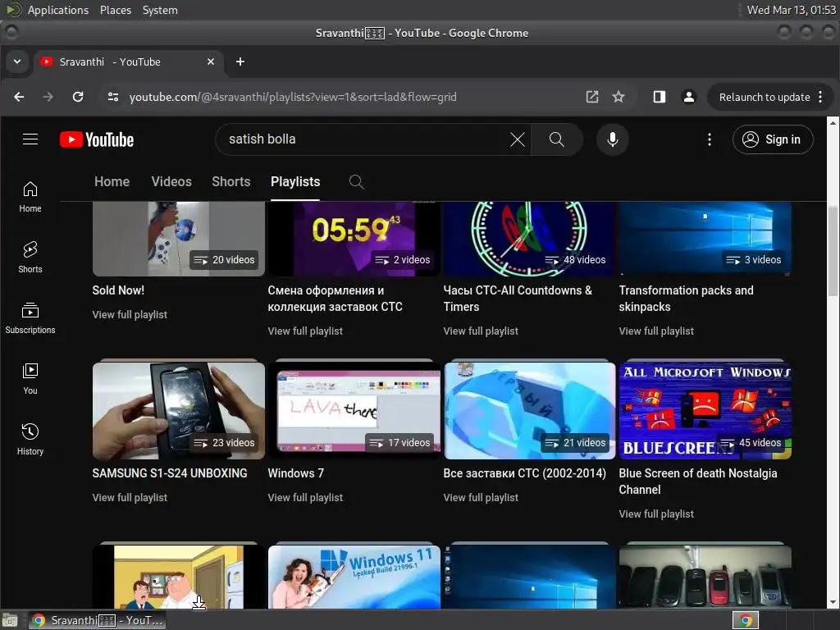Open the thumbnail with 3 videos
Viewport: 840px width, 630px height.
(705, 239)
